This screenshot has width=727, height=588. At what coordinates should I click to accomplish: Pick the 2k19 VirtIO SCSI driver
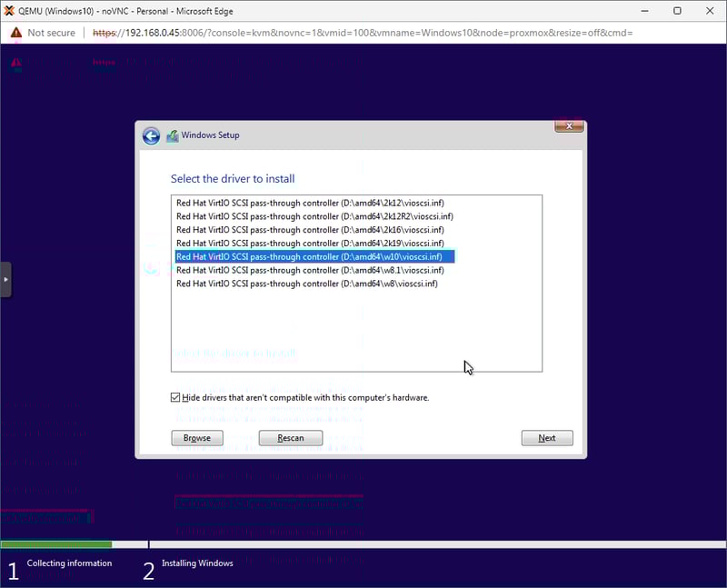click(x=310, y=244)
